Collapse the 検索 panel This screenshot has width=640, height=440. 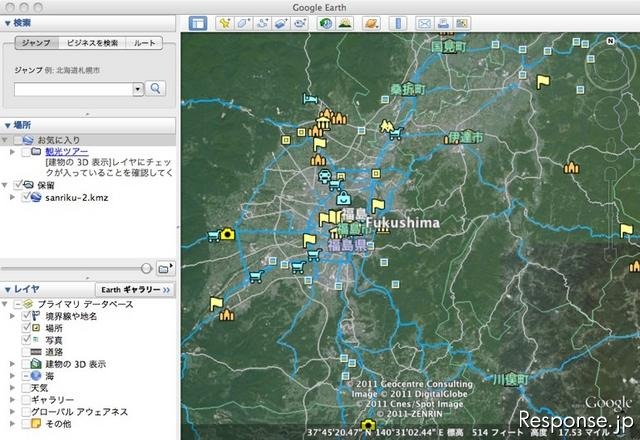click(7, 23)
